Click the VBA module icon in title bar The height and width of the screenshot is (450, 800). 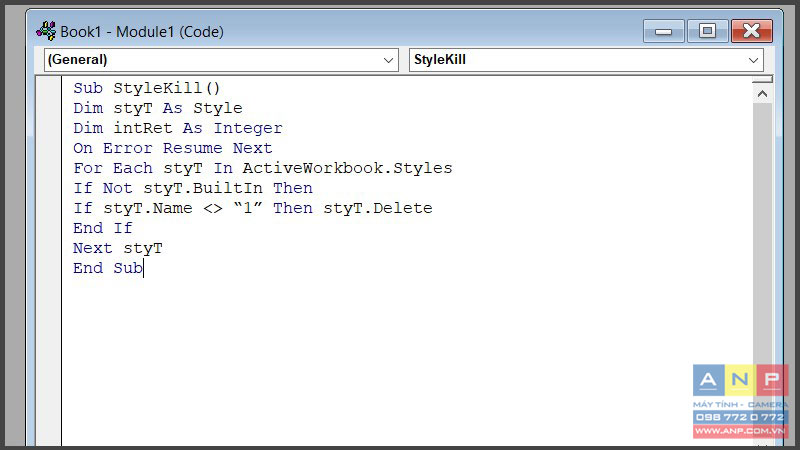[x=46, y=32]
